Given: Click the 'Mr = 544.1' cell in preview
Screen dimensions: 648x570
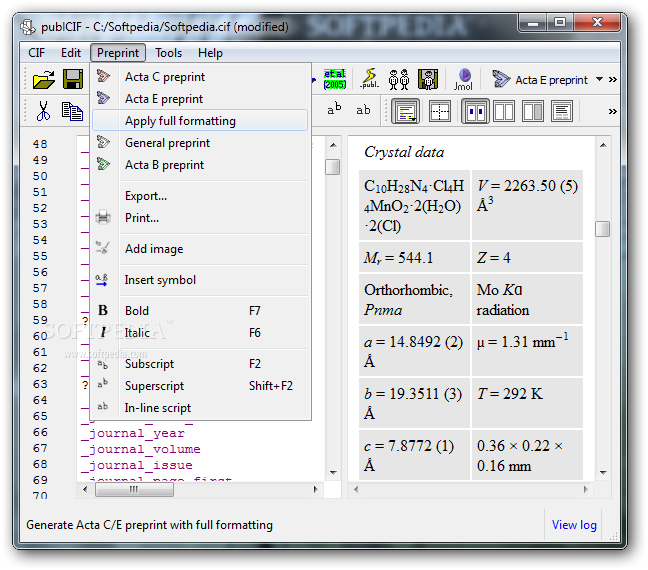Looking at the screenshot, I should [414, 258].
